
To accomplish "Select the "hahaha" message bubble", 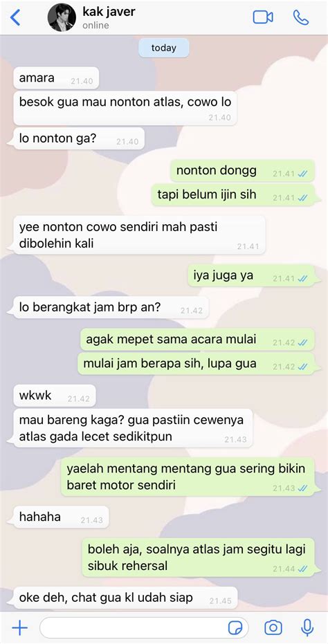I will pos(60,517).
